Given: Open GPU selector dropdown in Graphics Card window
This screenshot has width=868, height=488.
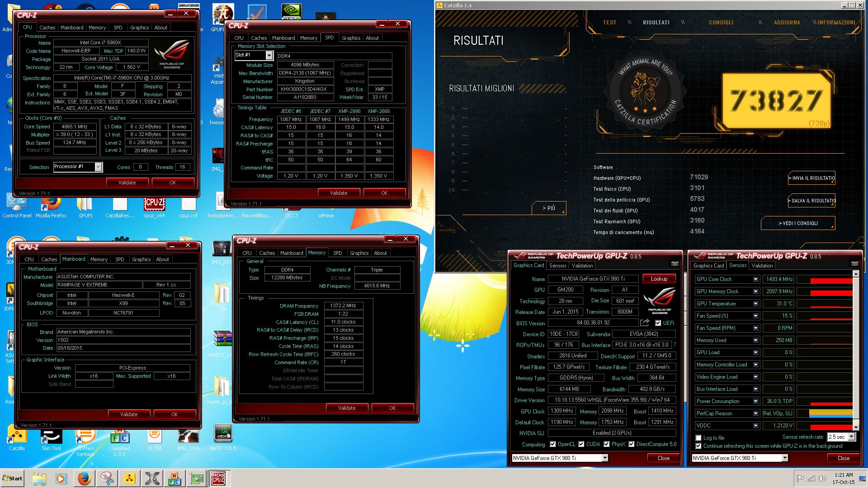Looking at the screenshot, I should (604, 458).
